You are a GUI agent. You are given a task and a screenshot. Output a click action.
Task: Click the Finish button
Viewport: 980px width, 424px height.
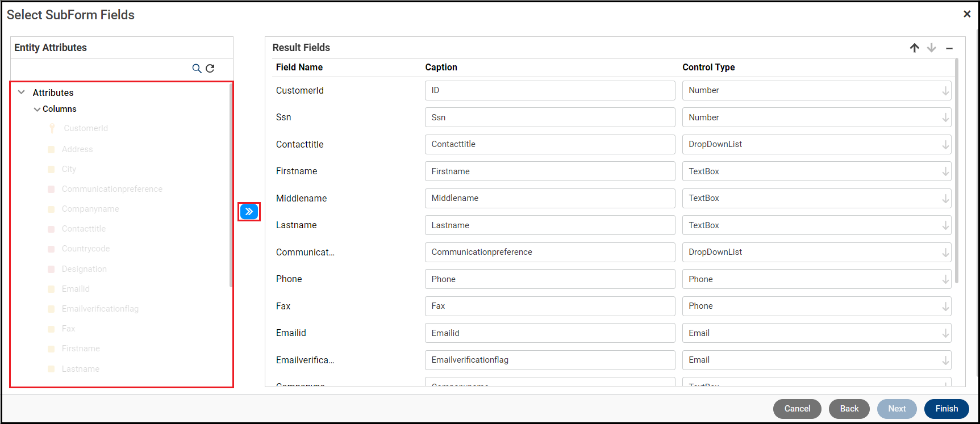click(x=946, y=409)
